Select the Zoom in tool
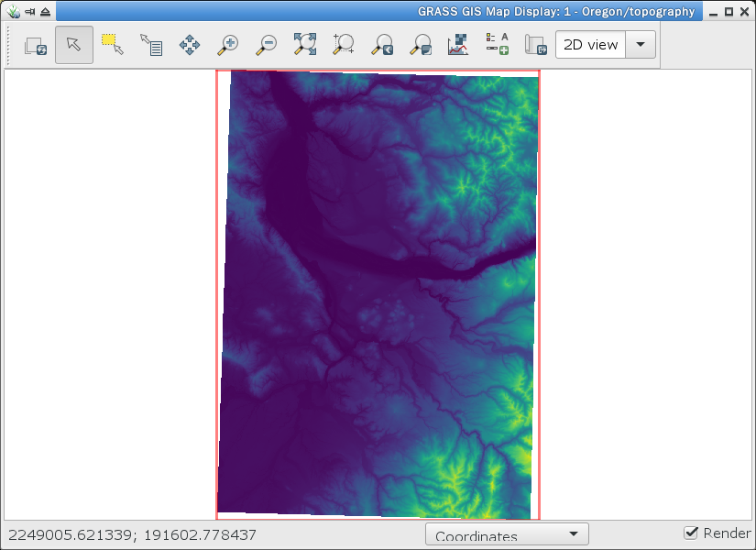 (x=227, y=45)
